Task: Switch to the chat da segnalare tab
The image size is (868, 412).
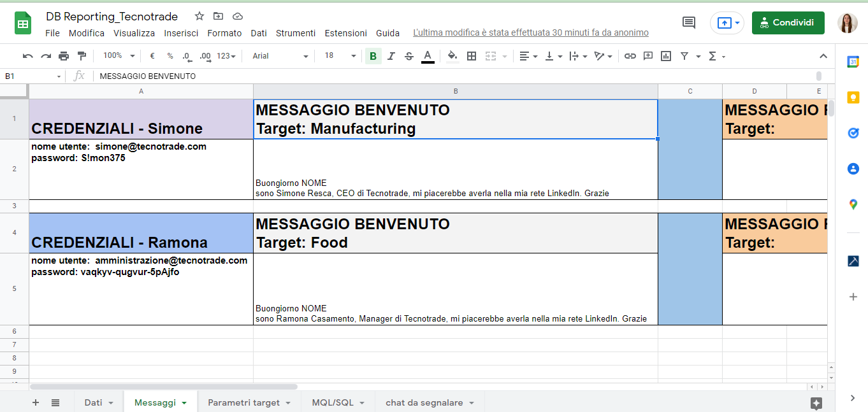Action: click(x=430, y=402)
